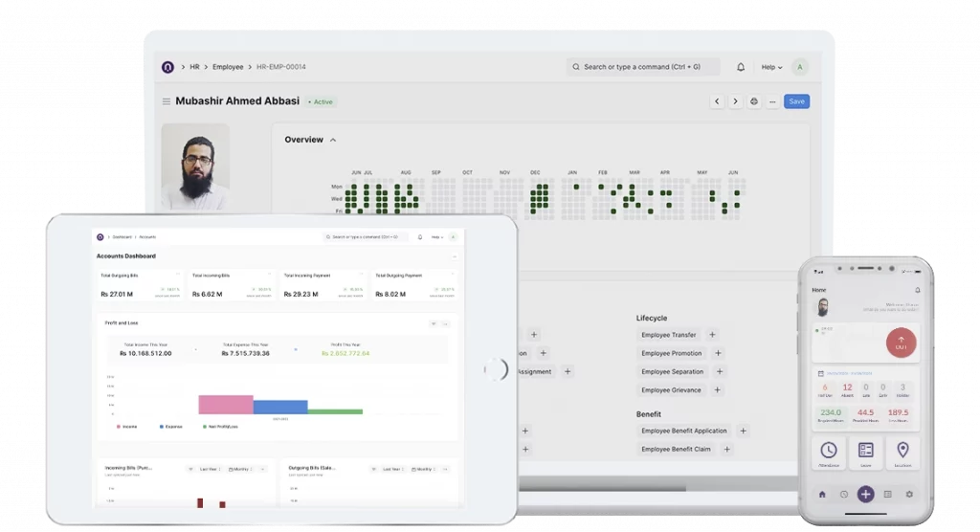This screenshot has height=532, width=980.
Task: Tap the bell icon on the phone
Action: click(x=918, y=290)
